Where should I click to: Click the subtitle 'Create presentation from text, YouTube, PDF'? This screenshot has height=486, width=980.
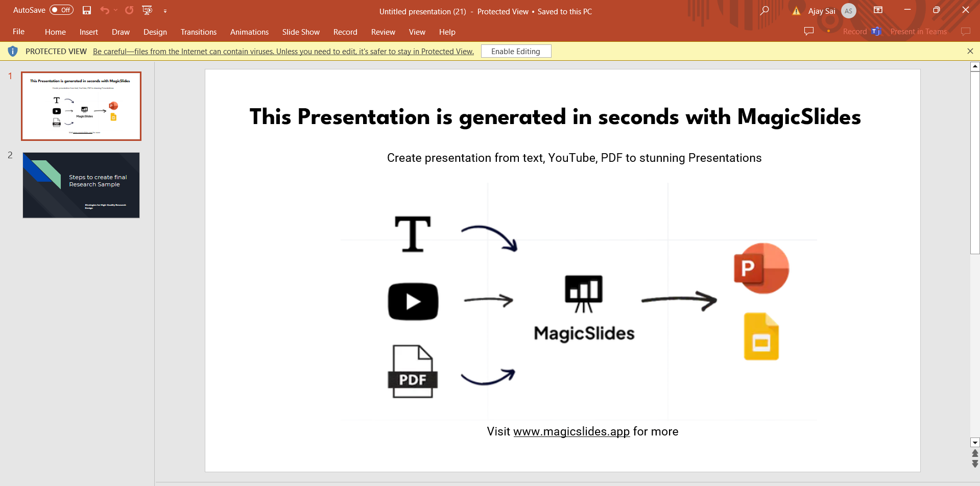tap(574, 158)
